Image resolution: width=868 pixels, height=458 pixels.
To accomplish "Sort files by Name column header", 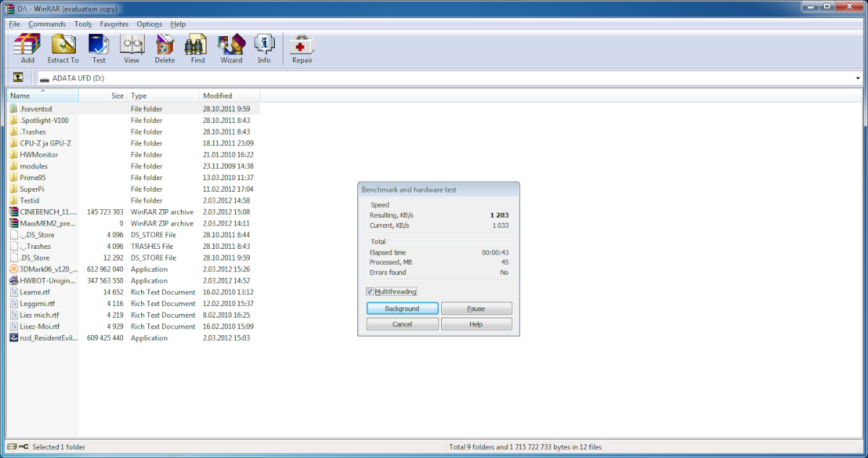I will click(x=43, y=96).
